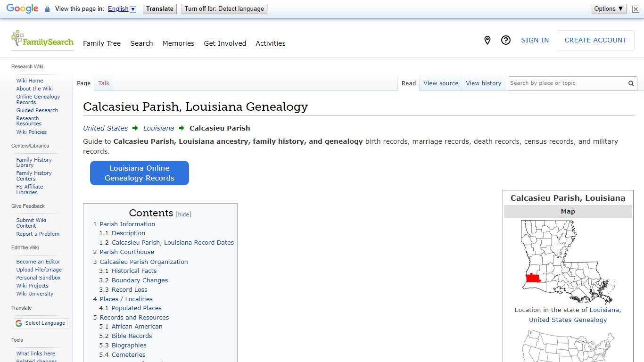644x362 pixels.
Task: Open the Memories menu
Action: (178, 43)
